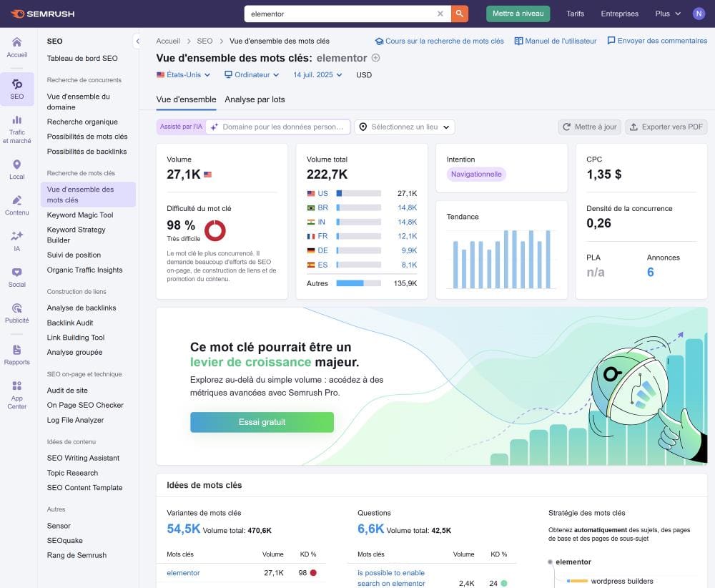Focus the Domaine pour les données personnalisées field
715x588 pixels.
[278, 127]
